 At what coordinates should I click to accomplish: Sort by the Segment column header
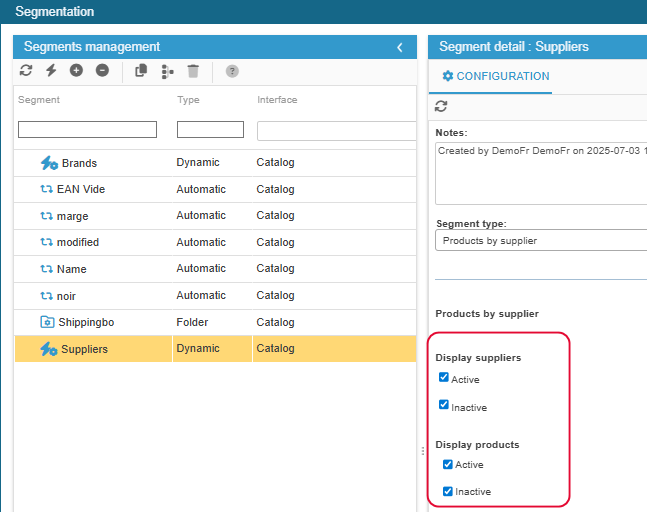(x=39, y=100)
